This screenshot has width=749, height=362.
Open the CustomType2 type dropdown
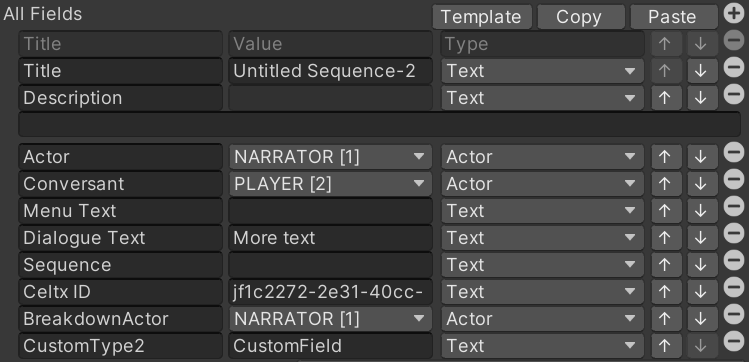tap(542, 346)
